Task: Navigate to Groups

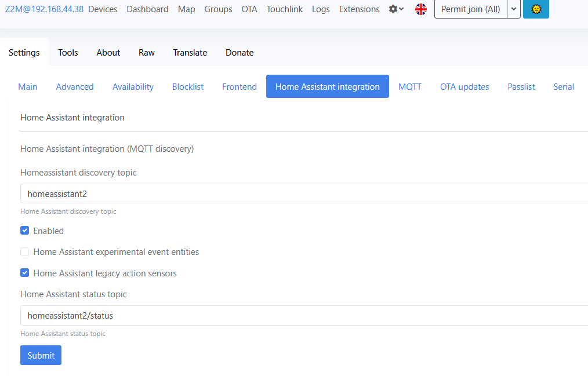Action: tap(218, 9)
